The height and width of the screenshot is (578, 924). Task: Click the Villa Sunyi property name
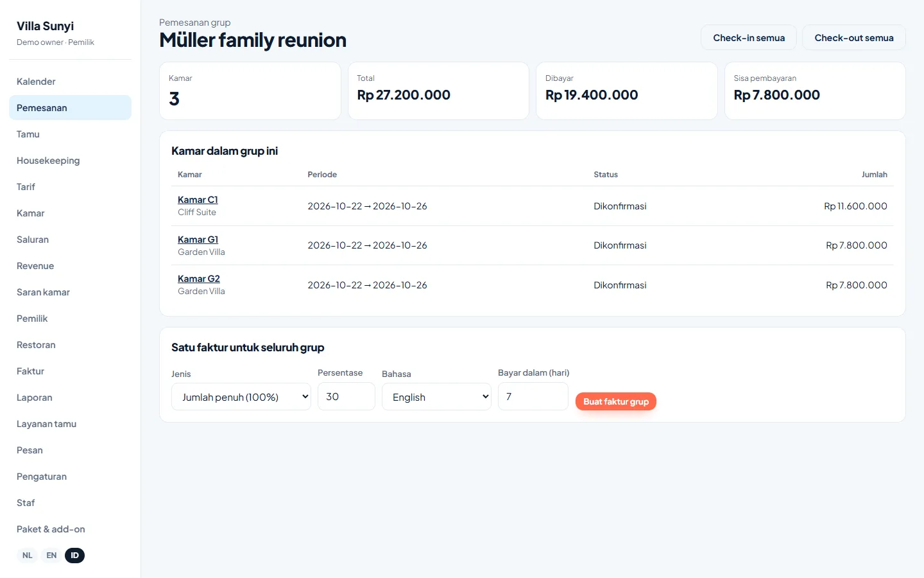pos(45,26)
